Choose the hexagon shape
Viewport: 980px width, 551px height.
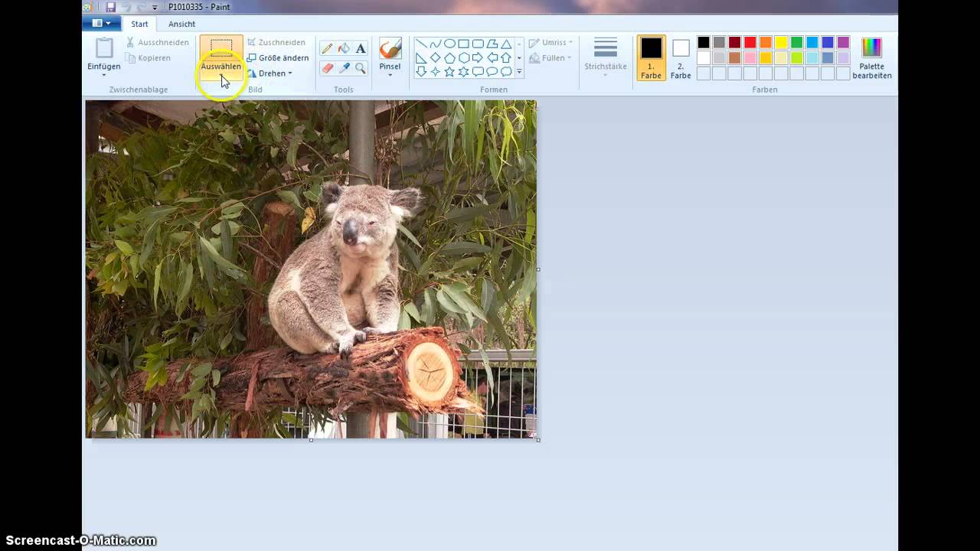click(x=464, y=57)
